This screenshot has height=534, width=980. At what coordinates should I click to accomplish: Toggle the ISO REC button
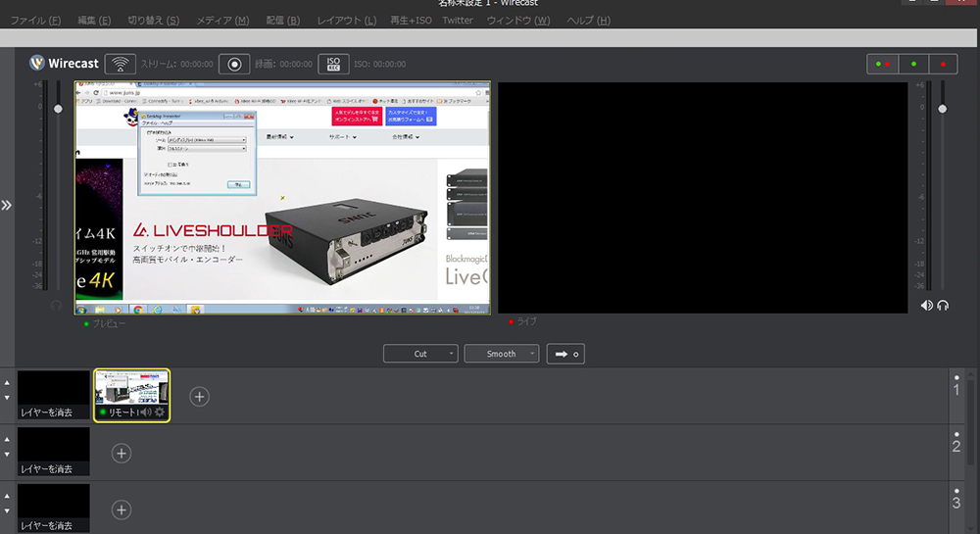click(334, 64)
